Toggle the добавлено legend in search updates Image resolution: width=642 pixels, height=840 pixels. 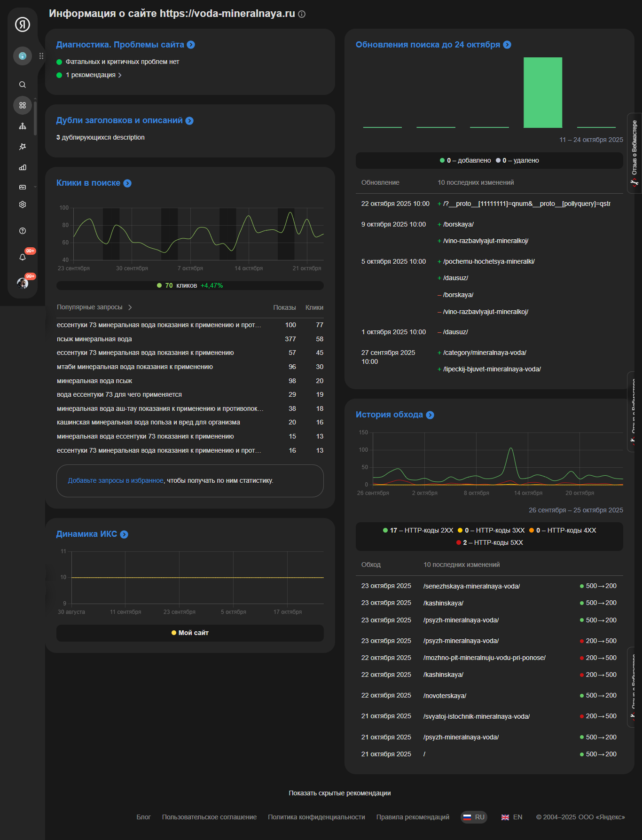[x=465, y=160]
